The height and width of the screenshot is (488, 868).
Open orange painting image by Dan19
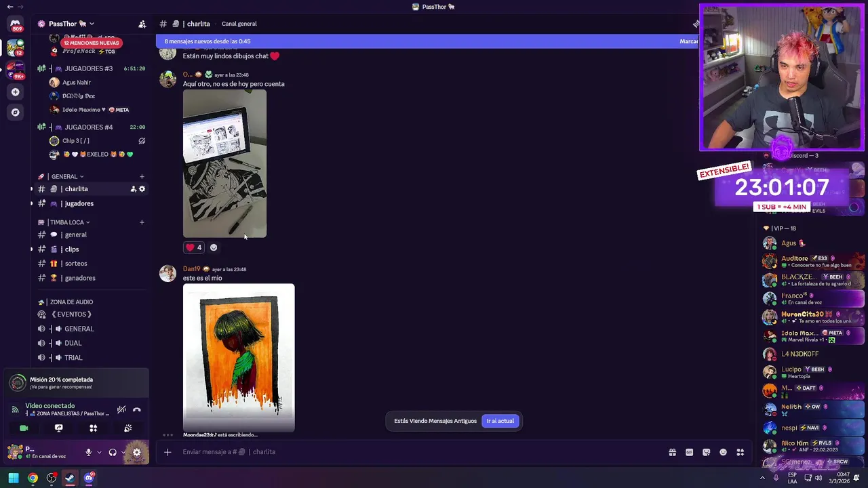tap(239, 357)
